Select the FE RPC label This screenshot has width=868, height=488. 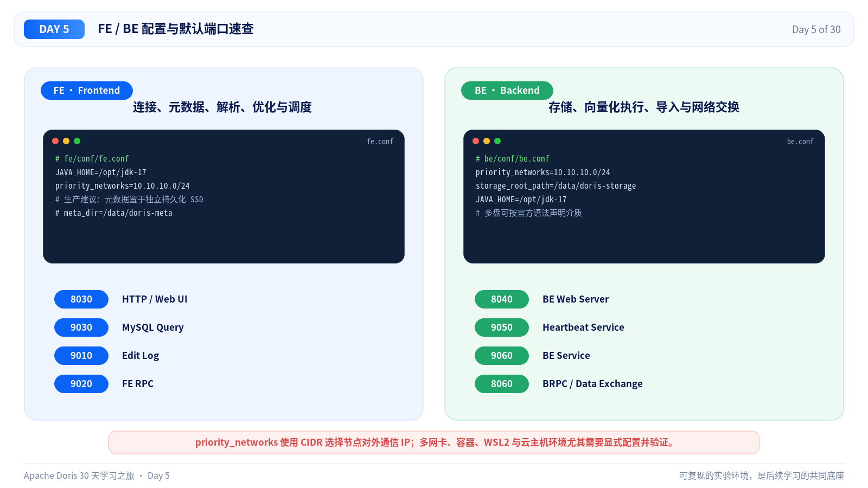click(138, 384)
